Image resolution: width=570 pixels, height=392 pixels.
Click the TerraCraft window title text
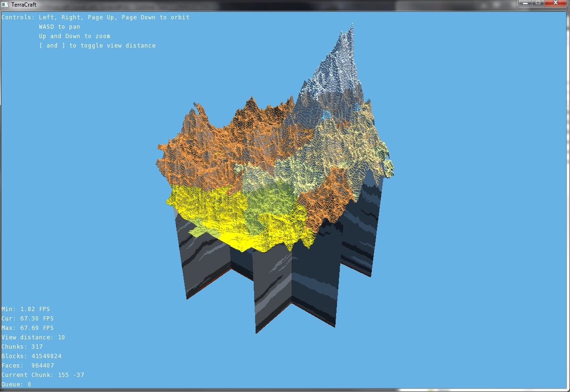pos(24,4)
